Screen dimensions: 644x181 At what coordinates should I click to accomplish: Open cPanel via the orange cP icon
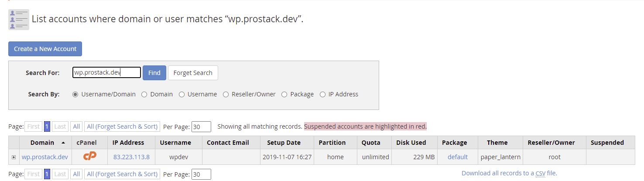tap(89, 157)
